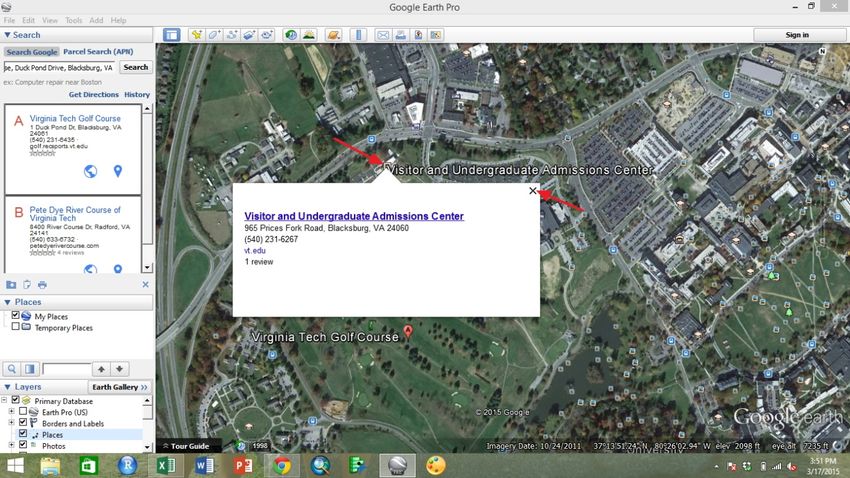Open Visitor and Undergraduate Admissions Center link
The width and height of the screenshot is (850, 478).
354,216
